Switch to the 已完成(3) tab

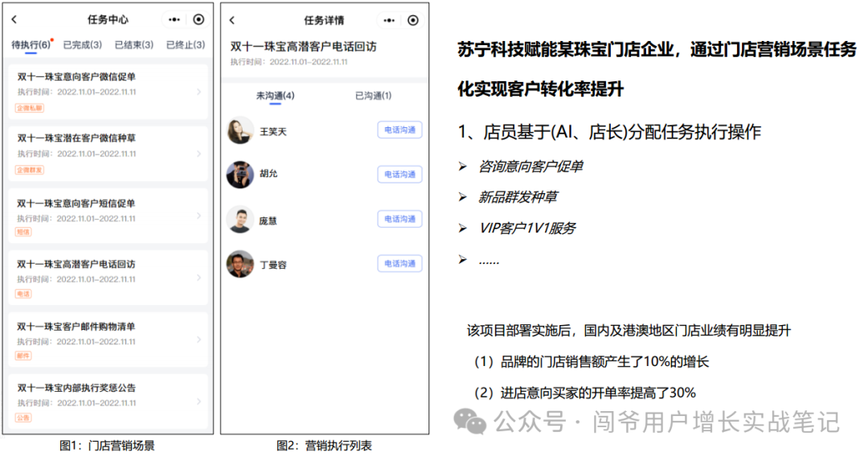[83, 44]
